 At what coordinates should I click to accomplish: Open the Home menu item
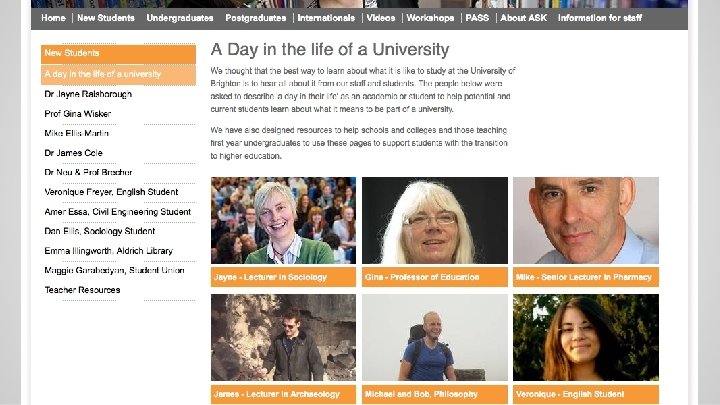click(53, 18)
